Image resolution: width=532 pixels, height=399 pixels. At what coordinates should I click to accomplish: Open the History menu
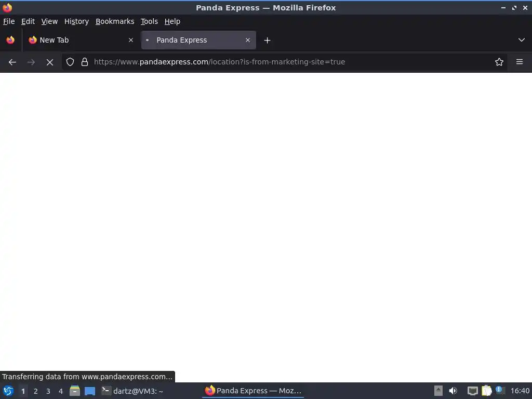coord(77,21)
